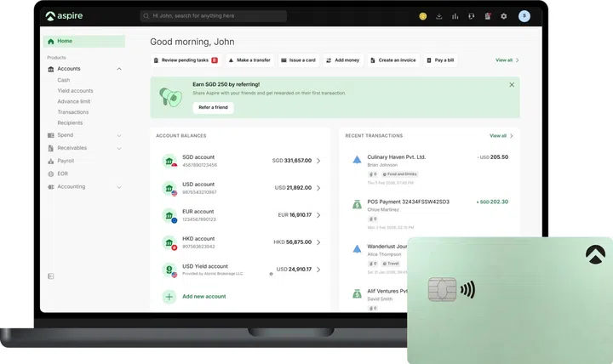Expand the Receivables section chevron
Viewport: 613px width, 364px height.
pyautogui.click(x=119, y=149)
